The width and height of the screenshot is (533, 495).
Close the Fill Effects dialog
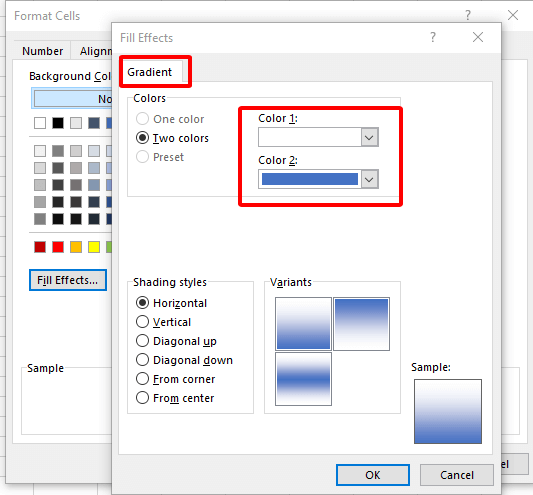tap(478, 37)
